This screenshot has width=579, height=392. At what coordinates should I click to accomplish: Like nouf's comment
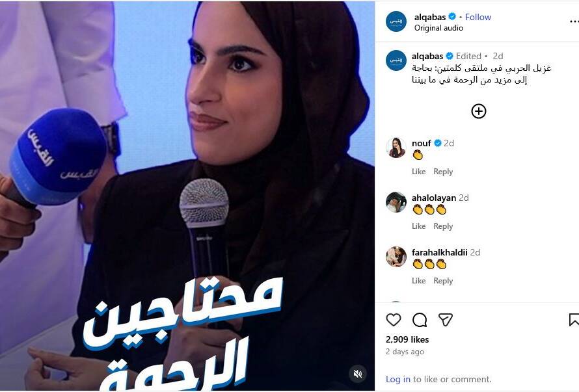coord(419,172)
